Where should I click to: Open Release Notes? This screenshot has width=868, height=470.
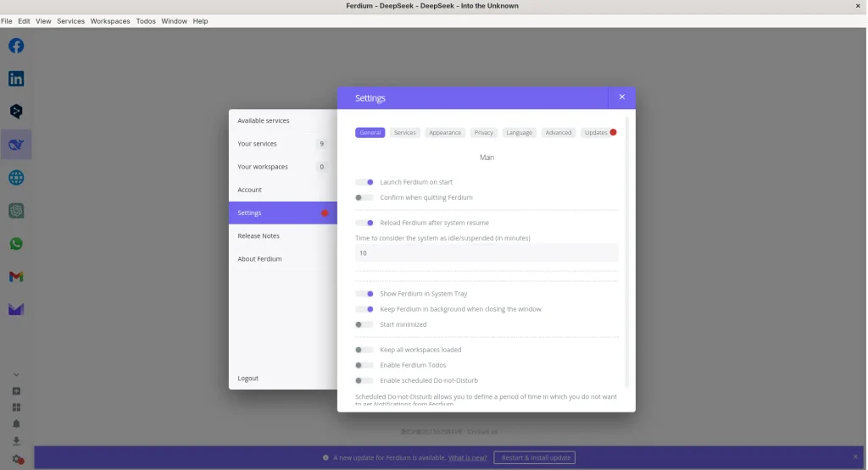[x=283, y=236]
